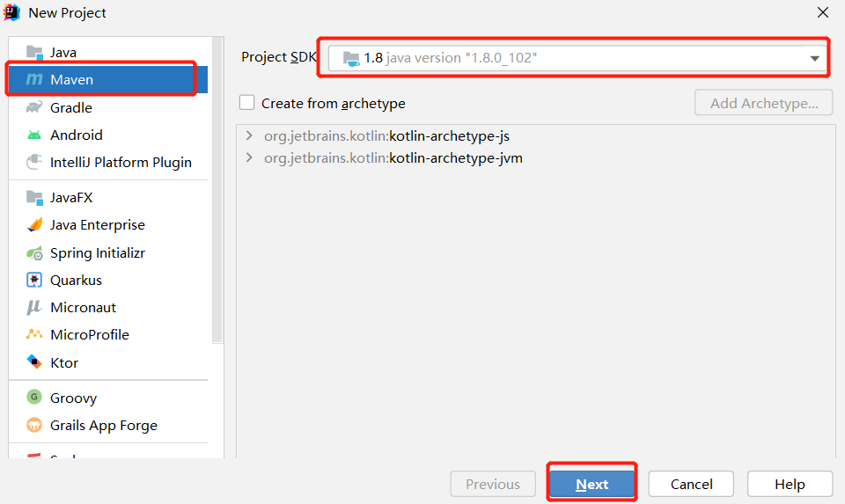Click the Spring Initializr leaf icon
The width and height of the screenshot is (845, 504).
click(x=34, y=252)
